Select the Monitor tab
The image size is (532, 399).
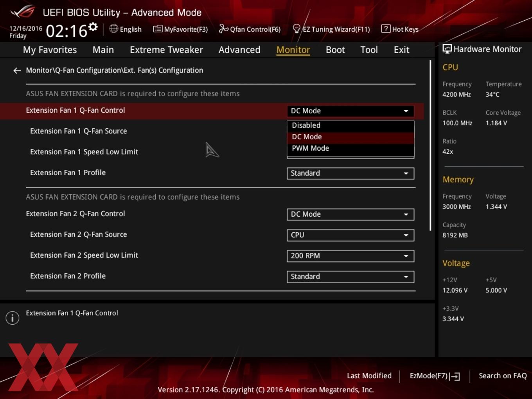point(293,50)
